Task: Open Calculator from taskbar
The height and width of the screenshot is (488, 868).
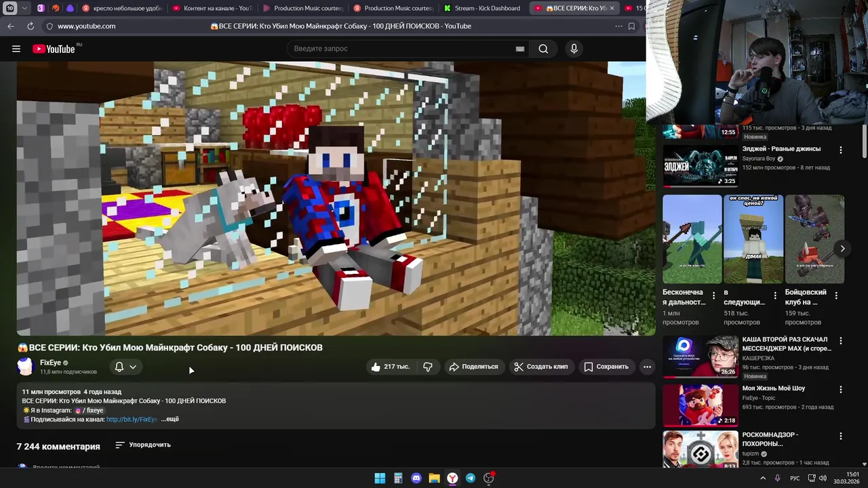Action: pos(398,478)
